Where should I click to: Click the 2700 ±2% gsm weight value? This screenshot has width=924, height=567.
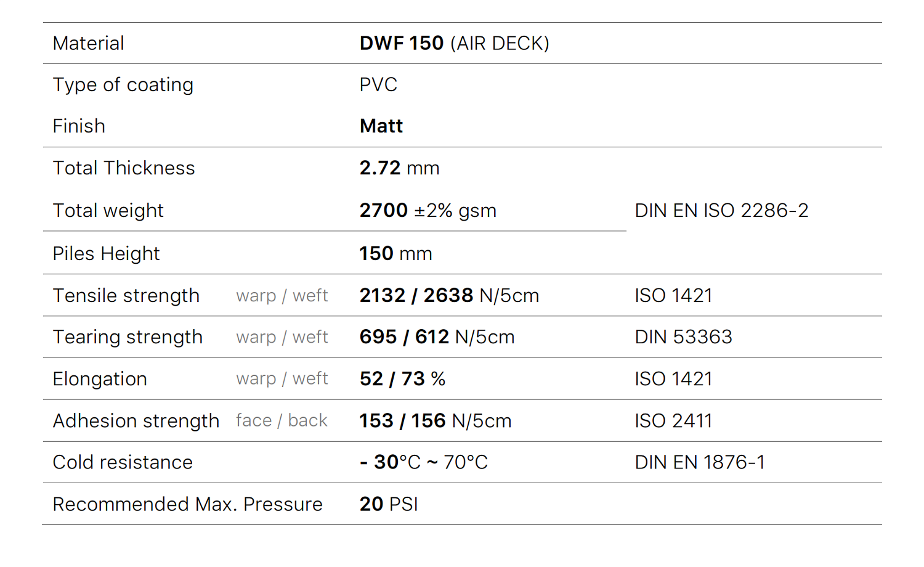tap(428, 211)
